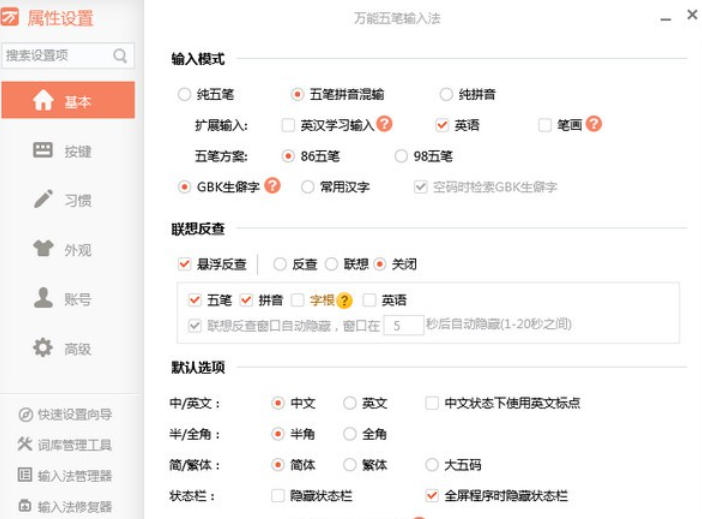Close the settings window

692,14
